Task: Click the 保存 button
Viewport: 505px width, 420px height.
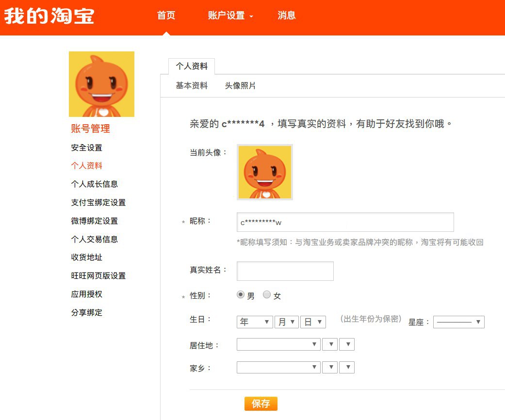Action: tap(261, 404)
